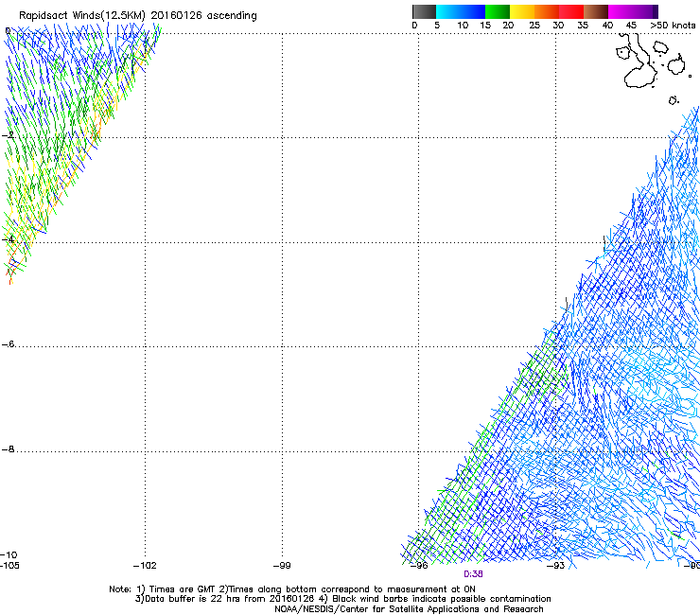The height and width of the screenshot is (615, 700).
Task: Click the '-99' longitude axis label
Action: coord(282,566)
